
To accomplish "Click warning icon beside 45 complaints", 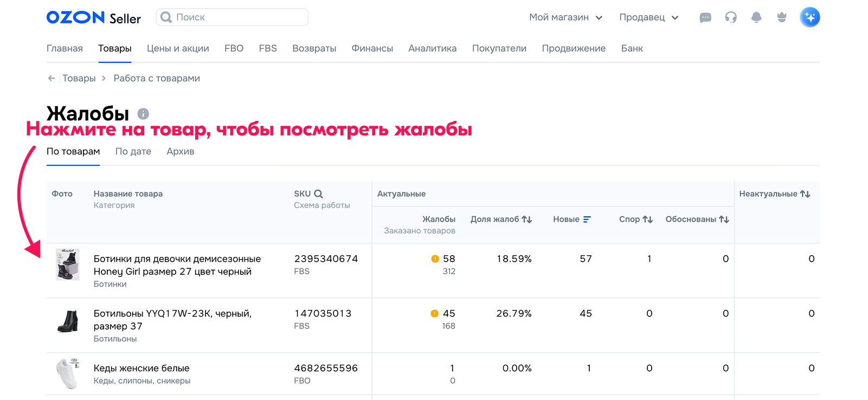I will (x=434, y=314).
